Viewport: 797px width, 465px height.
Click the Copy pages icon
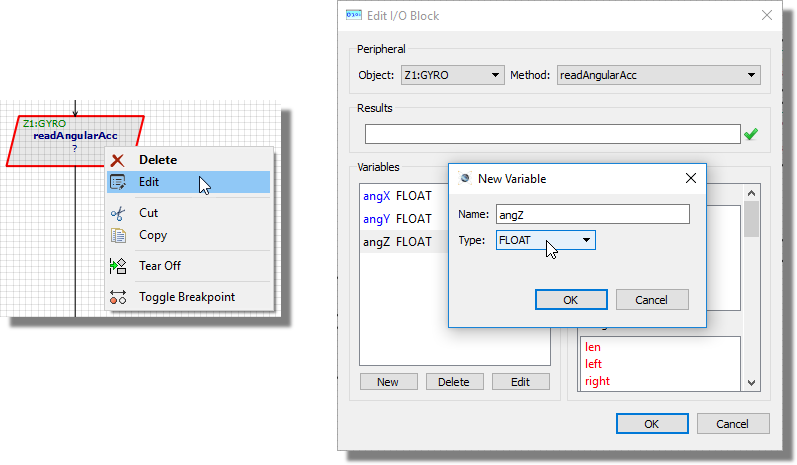tap(118, 236)
